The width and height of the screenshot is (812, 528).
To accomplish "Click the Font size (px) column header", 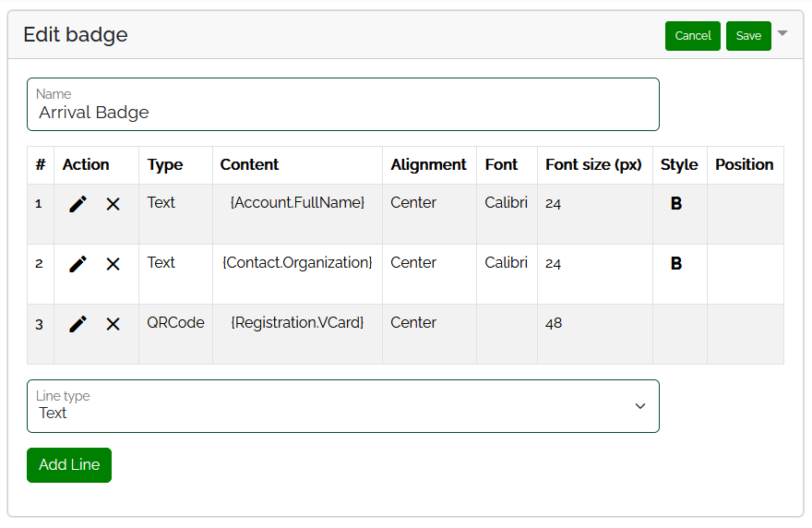I will (593, 164).
